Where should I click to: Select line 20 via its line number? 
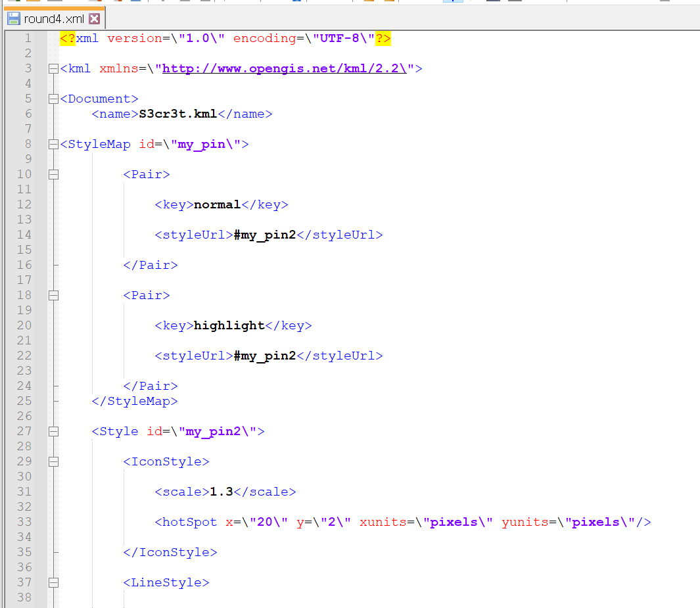click(24, 326)
